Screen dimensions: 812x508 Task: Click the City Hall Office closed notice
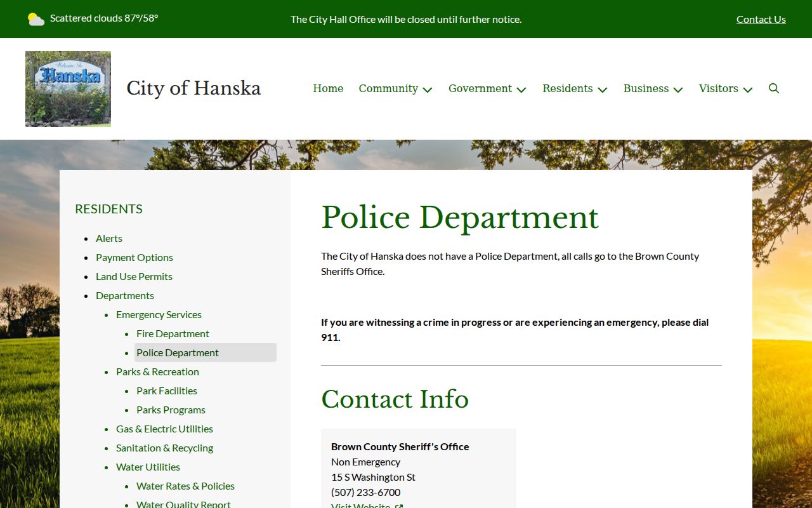406,19
